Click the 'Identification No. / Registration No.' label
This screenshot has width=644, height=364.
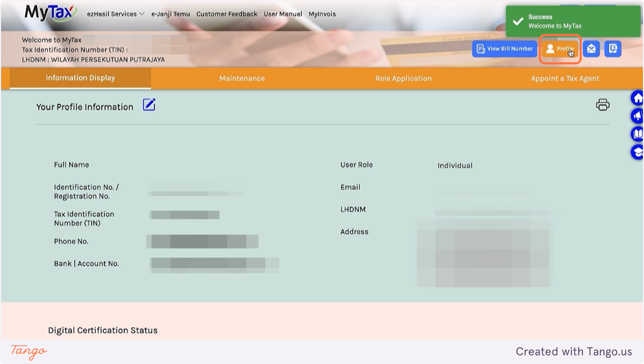click(x=86, y=192)
